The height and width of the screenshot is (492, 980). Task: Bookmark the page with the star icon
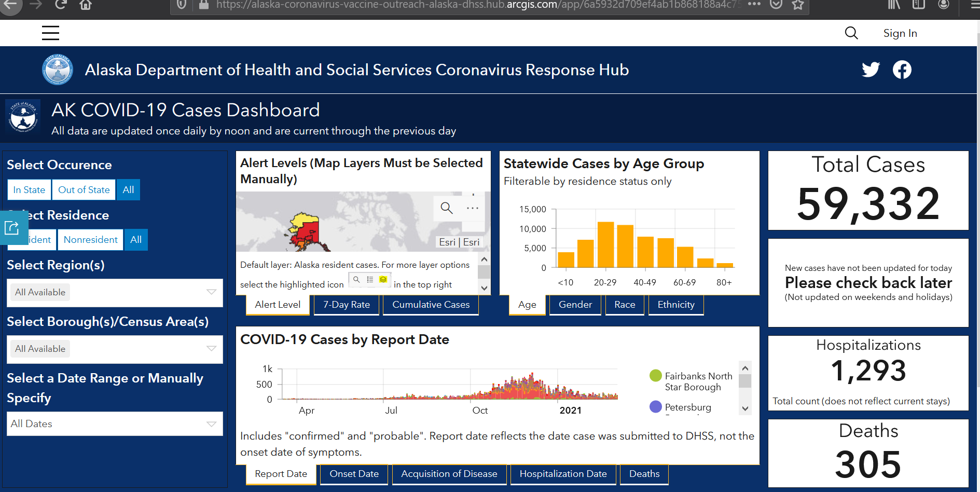click(x=798, y=5)
